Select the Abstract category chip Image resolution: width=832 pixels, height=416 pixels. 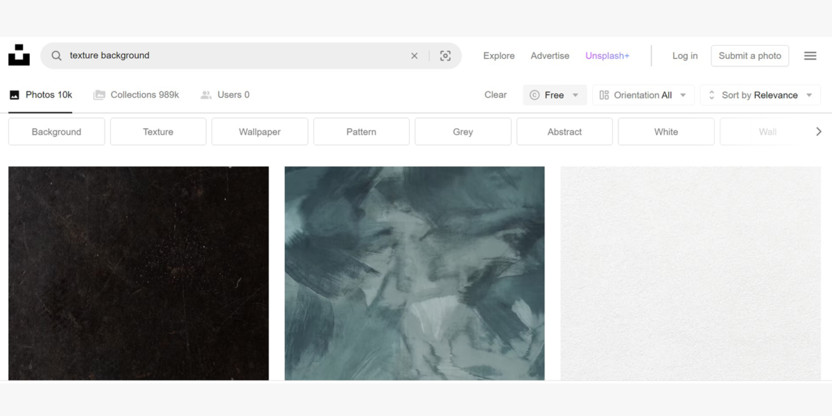[564, 132]
